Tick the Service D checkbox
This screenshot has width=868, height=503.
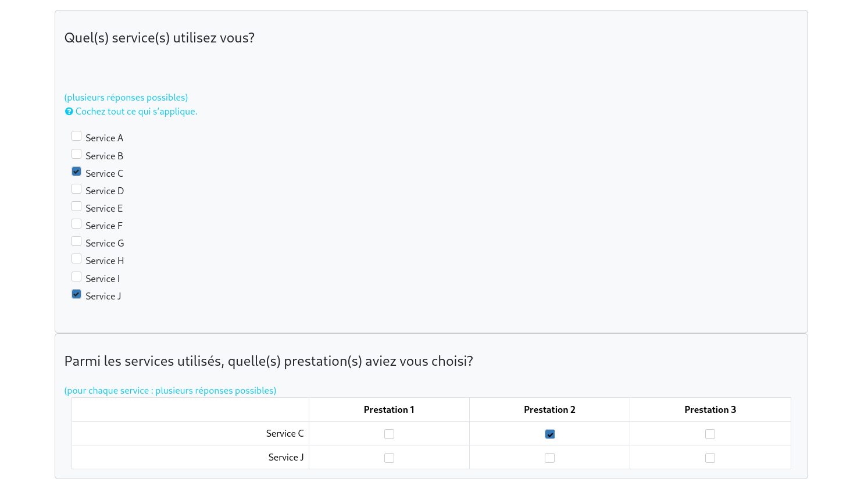pos(76,189)
